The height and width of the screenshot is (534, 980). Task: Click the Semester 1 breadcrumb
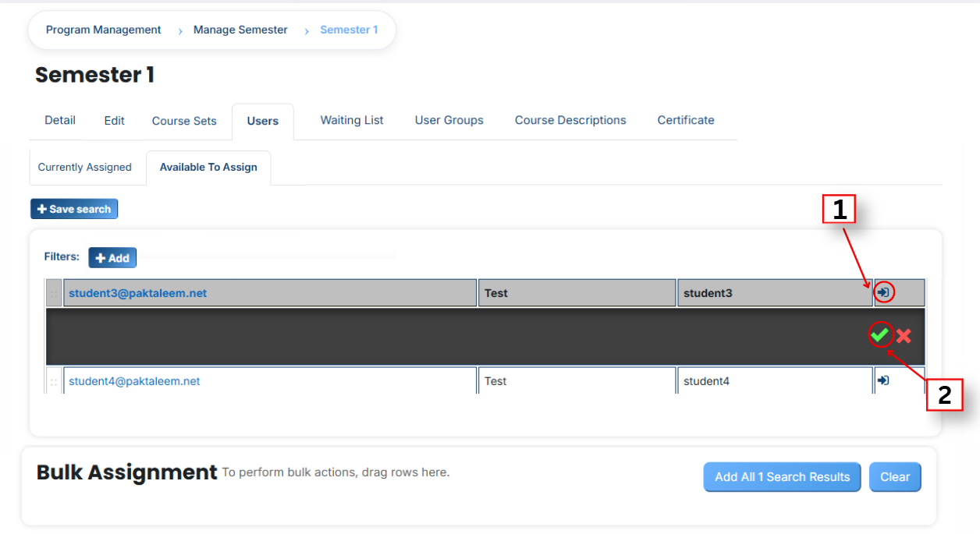tap(349, 30)
